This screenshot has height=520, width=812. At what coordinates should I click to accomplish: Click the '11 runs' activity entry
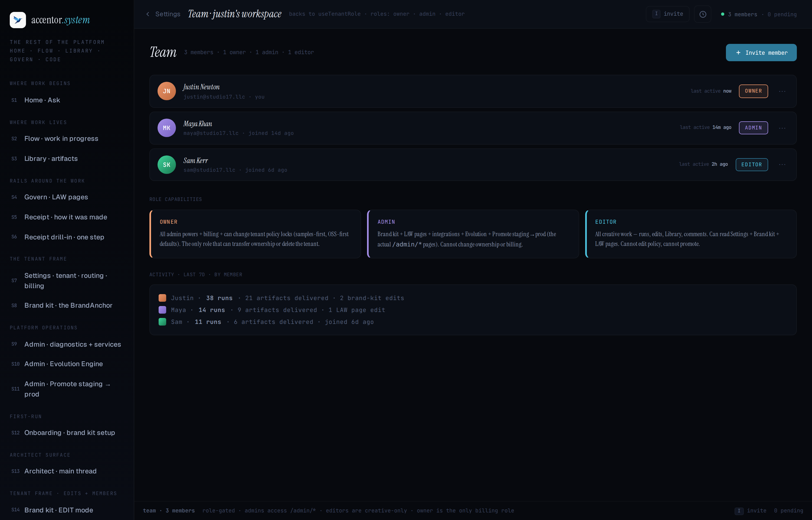[x=208, y=322]
